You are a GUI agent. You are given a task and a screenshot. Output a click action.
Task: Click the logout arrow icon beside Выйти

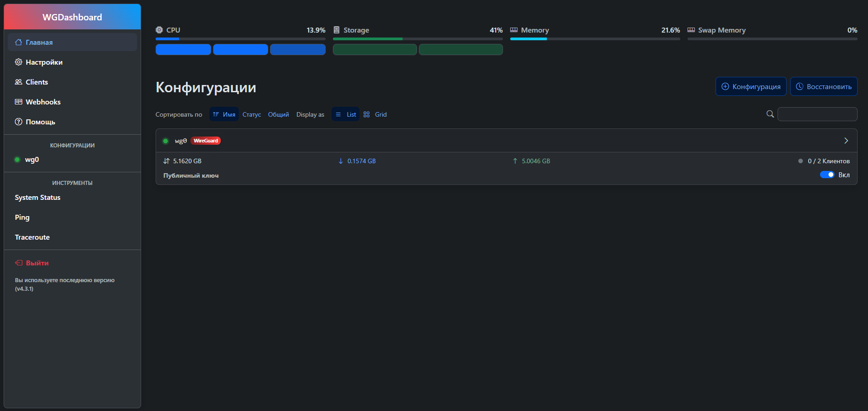[19, 263]
